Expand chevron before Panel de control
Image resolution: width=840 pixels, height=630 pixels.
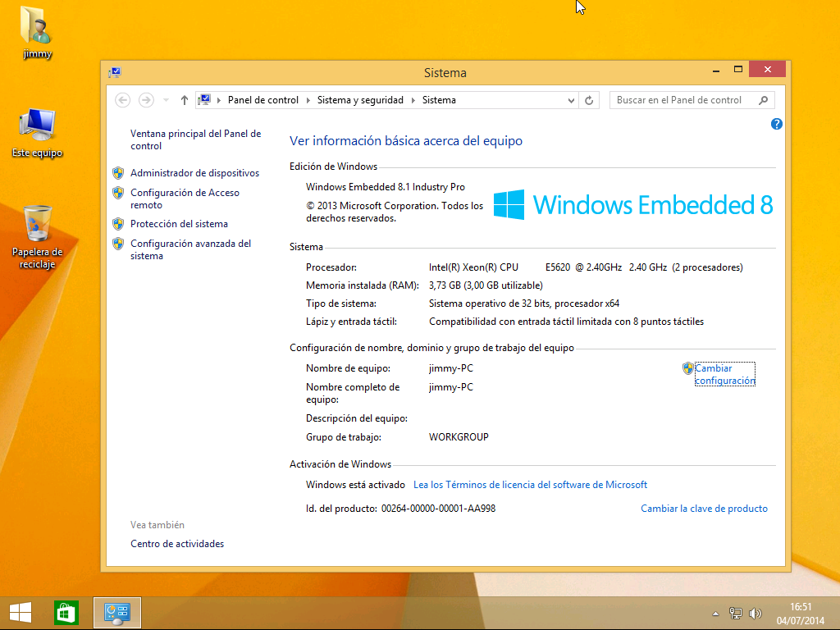click(218, 100)
